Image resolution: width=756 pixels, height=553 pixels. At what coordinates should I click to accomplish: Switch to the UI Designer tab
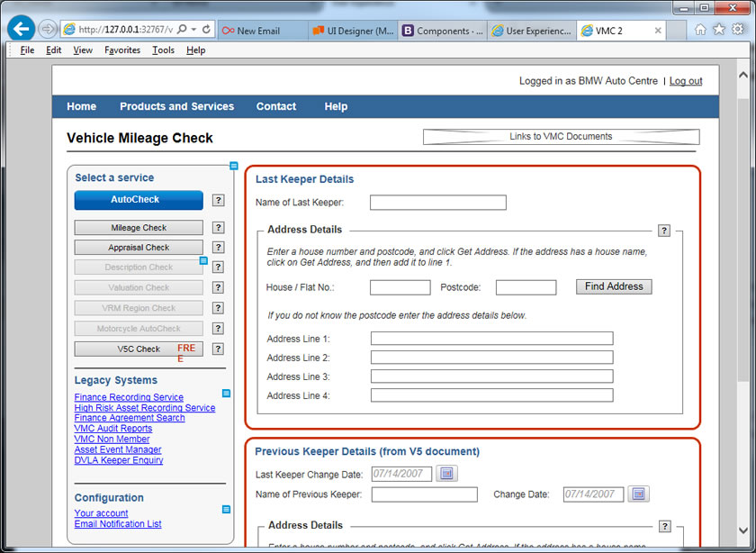[x=353, y=31]
